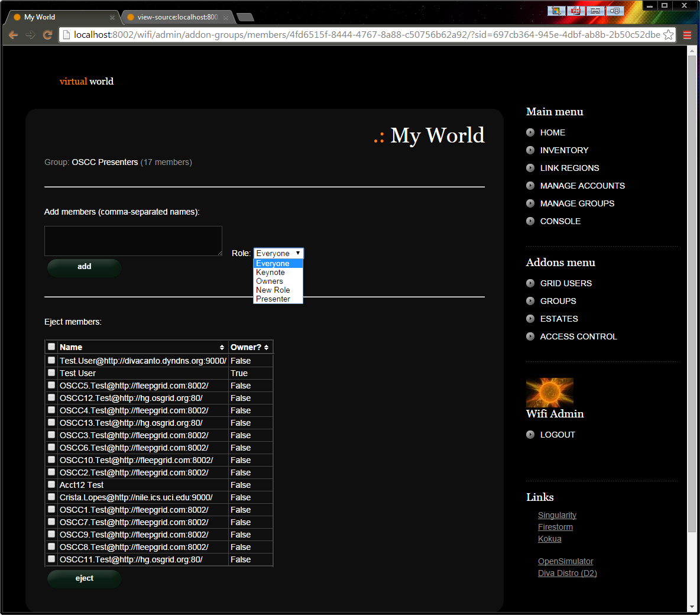This screenshot has width=700, height=615.
Task: Check the Test.User@divacanto member checkbox
Action: (51, 360)
